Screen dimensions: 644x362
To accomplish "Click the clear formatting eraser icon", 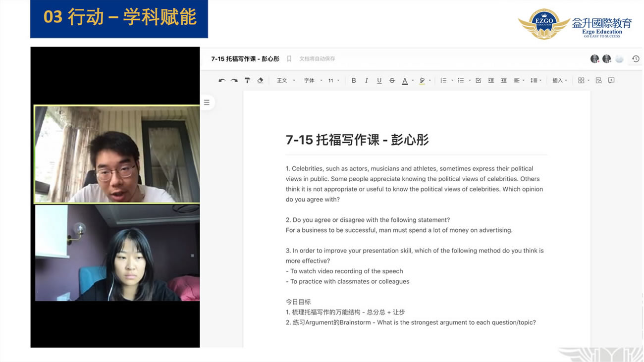I will (260, 80).
